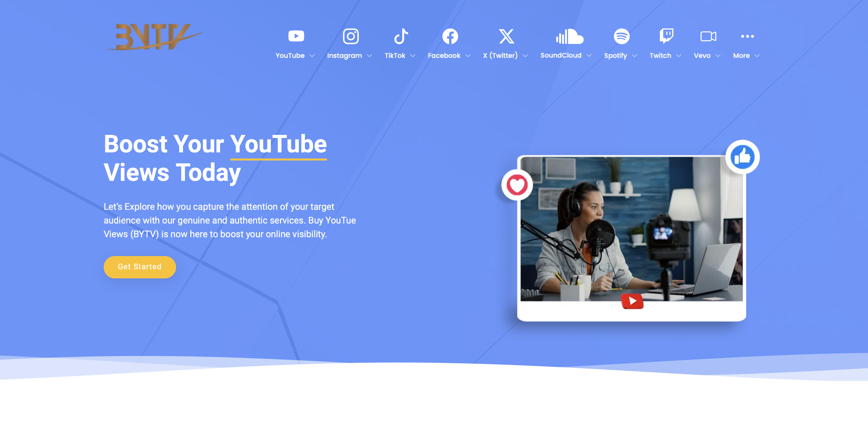868x444 pixels.
Task: Click the YouTube play icon in navigation
Action: 296,36
